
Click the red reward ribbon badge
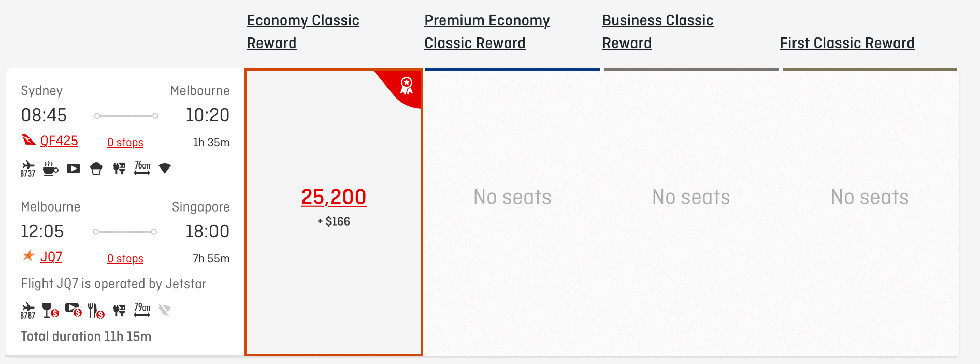407,86
